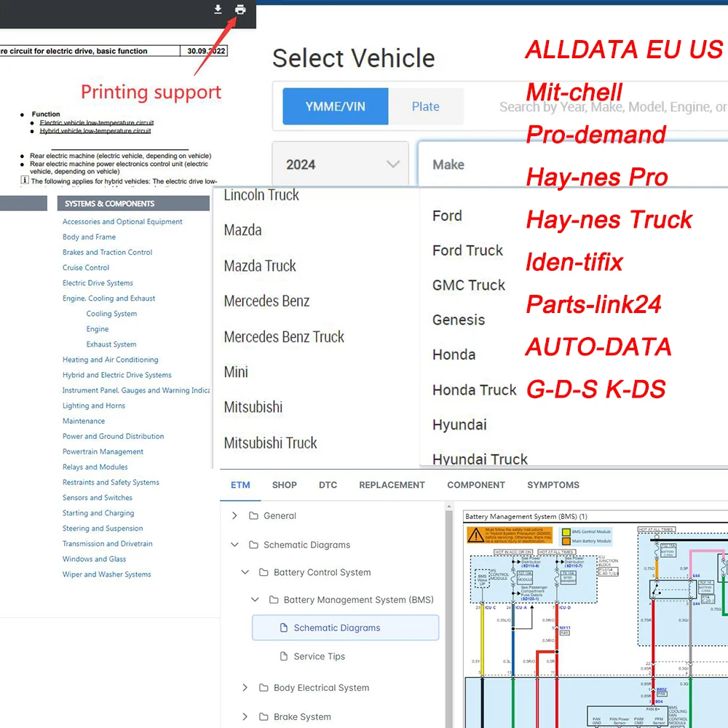Collapse the top Schematic Diagrams node
728x728 pixels.
click(x=234, y=545)
